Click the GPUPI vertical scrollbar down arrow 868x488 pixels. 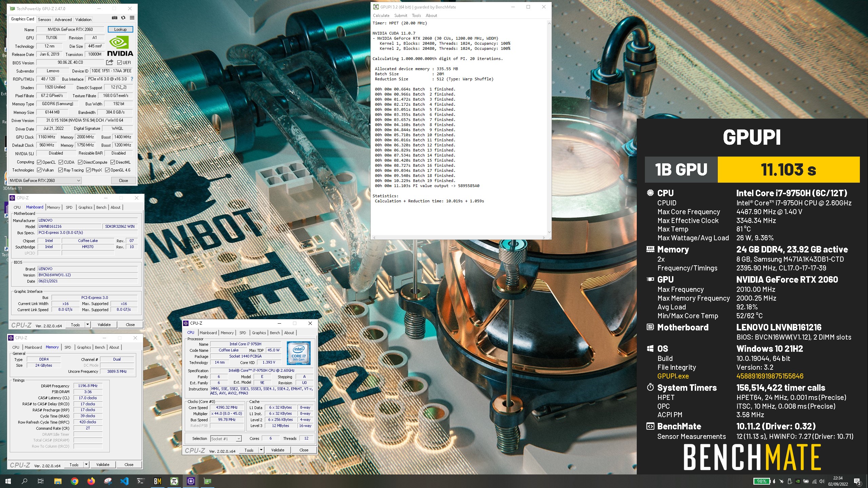[549, 232]
